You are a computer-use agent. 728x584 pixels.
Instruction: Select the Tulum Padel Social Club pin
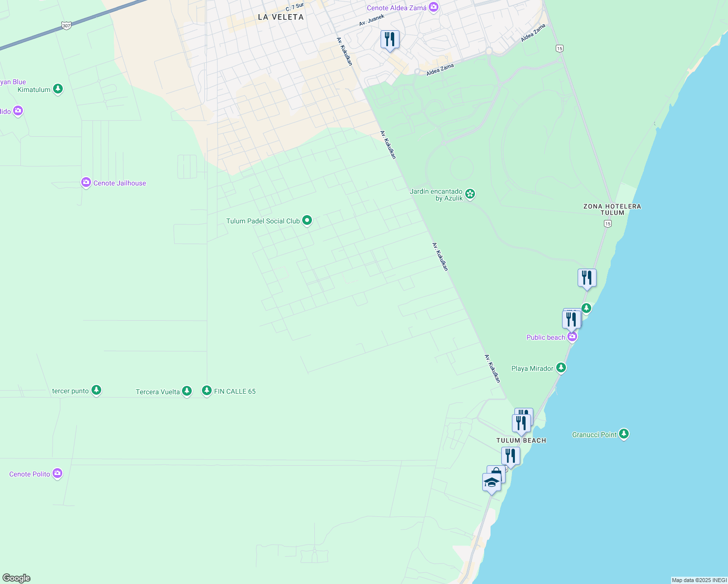307,221
